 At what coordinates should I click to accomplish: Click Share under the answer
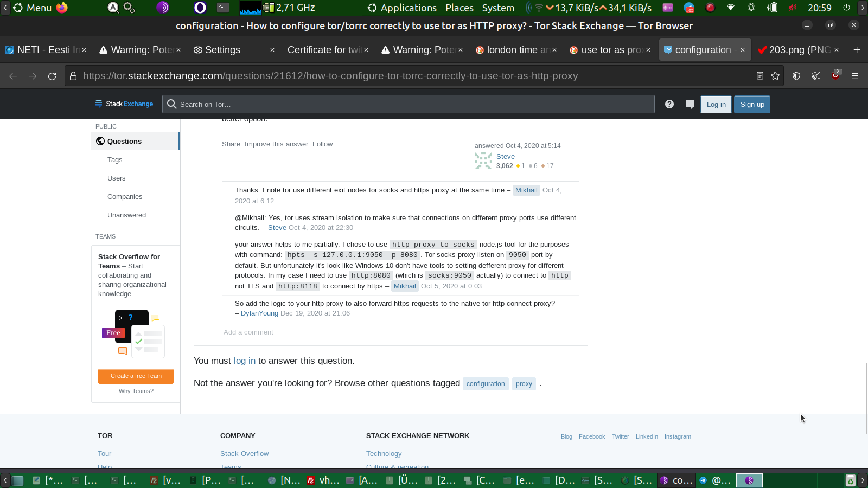tap(231, 144)
